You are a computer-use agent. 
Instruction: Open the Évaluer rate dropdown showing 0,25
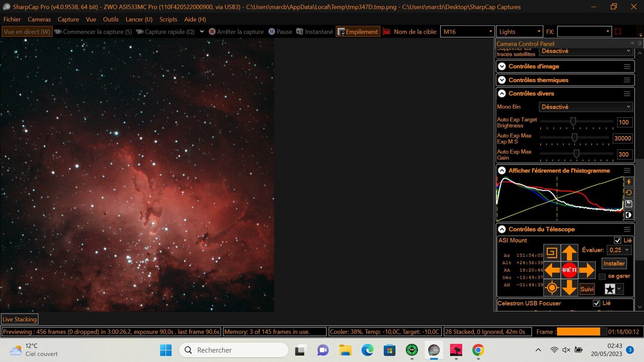coord(619,250)
